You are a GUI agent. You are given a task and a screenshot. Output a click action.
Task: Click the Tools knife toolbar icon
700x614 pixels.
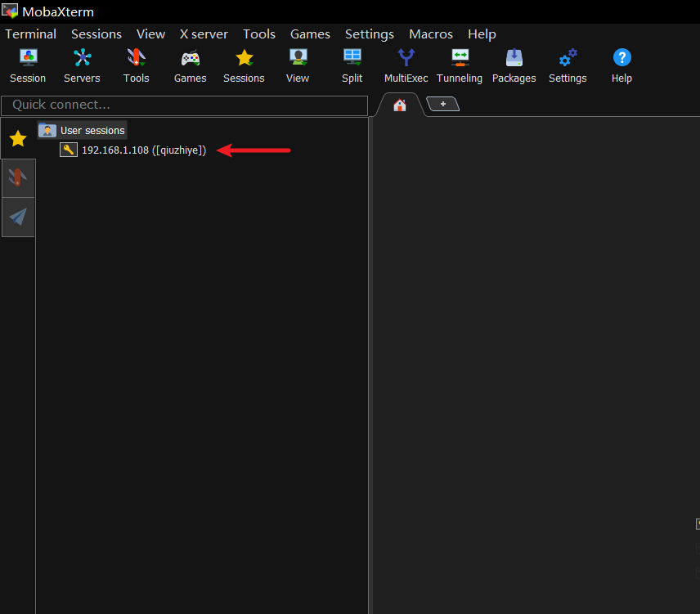[137, 57]
